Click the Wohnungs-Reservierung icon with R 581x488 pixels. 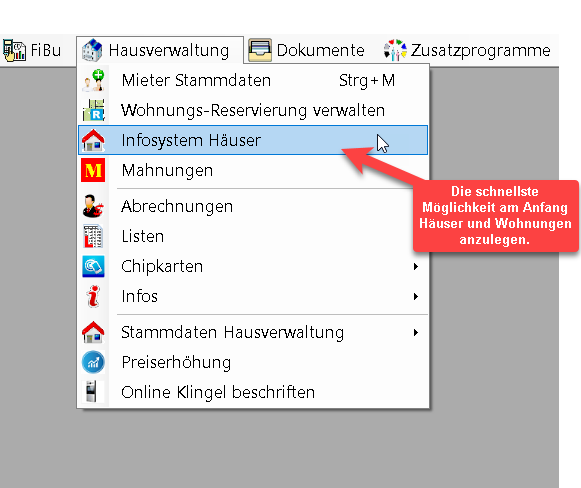93,110
